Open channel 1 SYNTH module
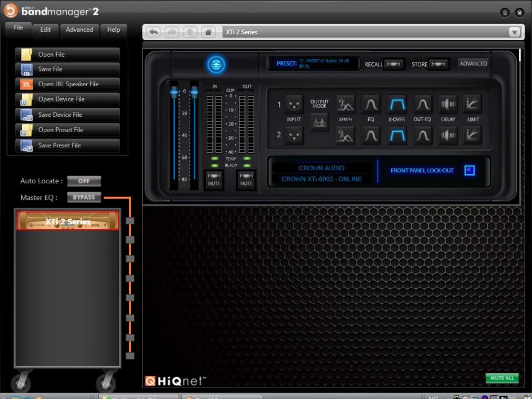The image size is (532, 399). (x=345, y=104)
